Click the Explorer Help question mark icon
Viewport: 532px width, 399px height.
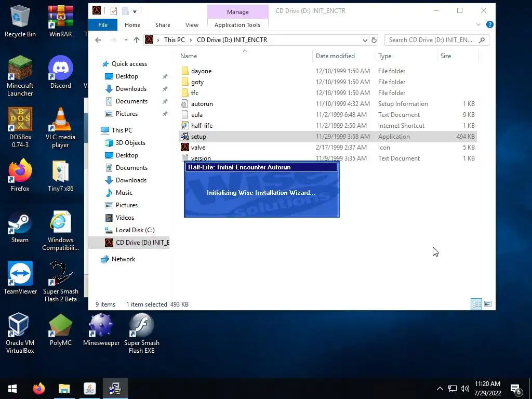489,24
